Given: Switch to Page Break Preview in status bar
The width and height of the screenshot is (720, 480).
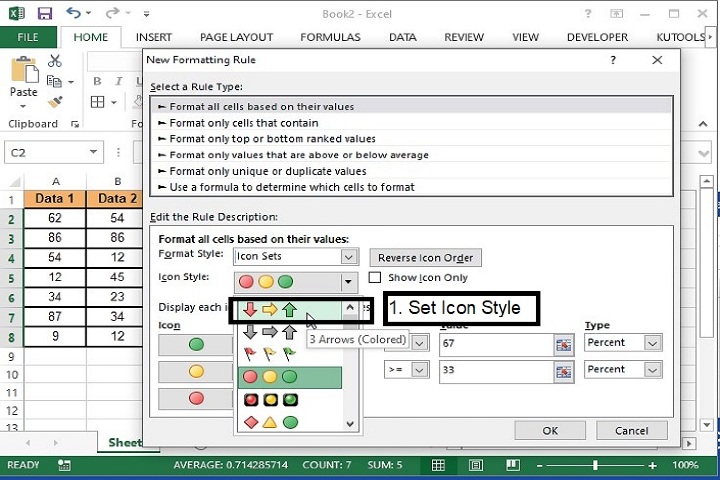Looking at the screenshot, I should click(513, 465).
